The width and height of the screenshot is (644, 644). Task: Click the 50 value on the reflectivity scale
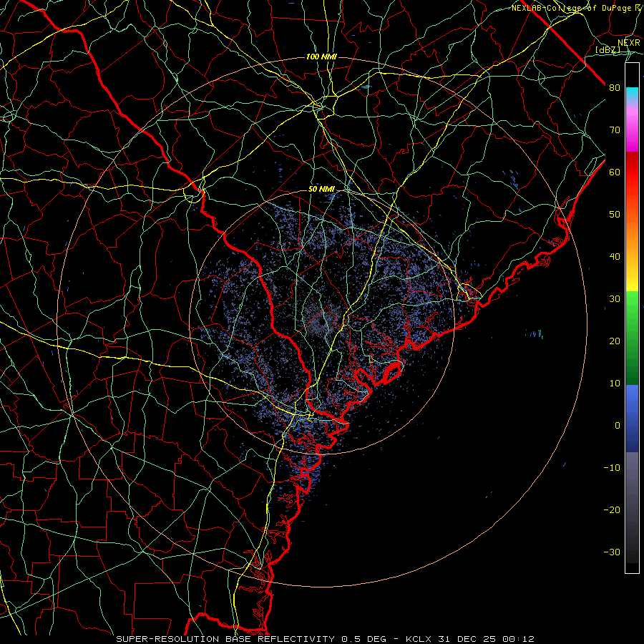(x=615, y=215)
